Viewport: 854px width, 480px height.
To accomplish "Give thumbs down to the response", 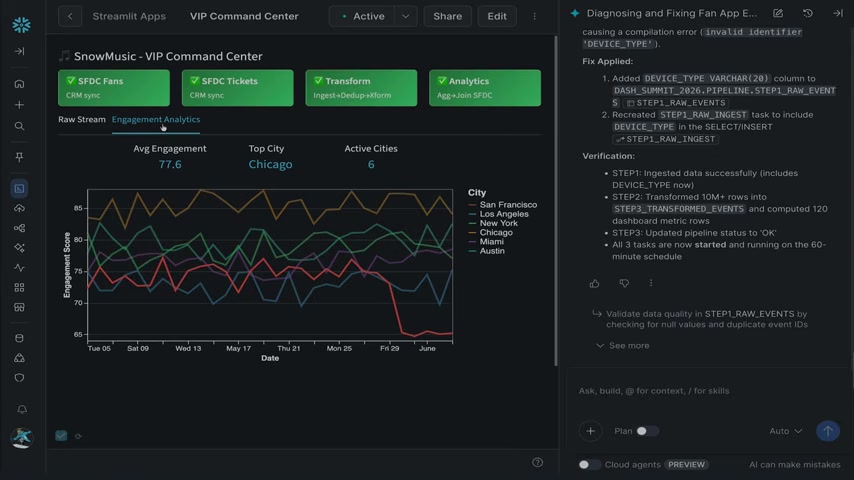I will point(624,283).
